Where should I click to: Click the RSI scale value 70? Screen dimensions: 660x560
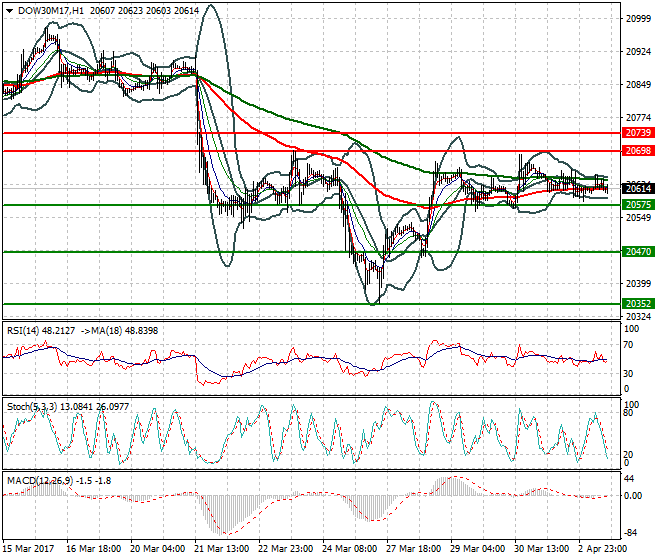pyautogui.click(x=630, y=345)
